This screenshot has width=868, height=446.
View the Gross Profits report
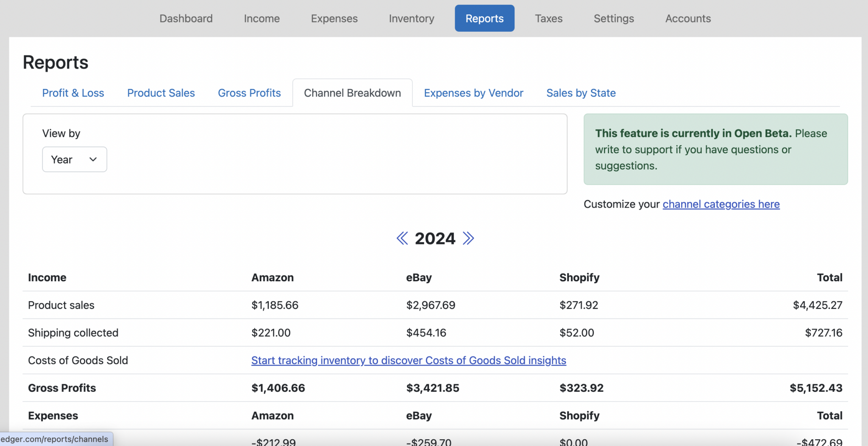click(x=249, y=93)
